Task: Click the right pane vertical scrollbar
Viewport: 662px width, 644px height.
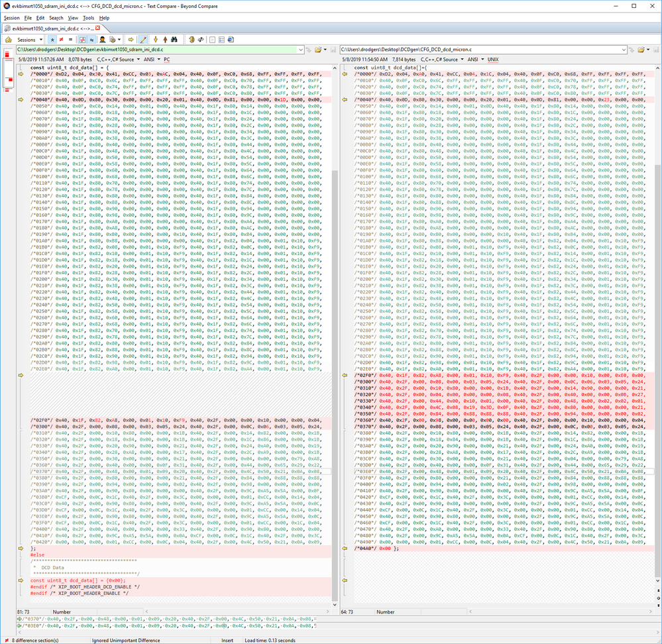Action: pos(658,324)
